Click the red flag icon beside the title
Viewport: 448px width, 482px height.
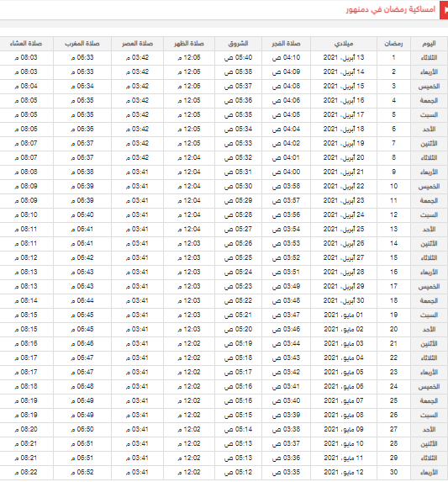point(444,10)
